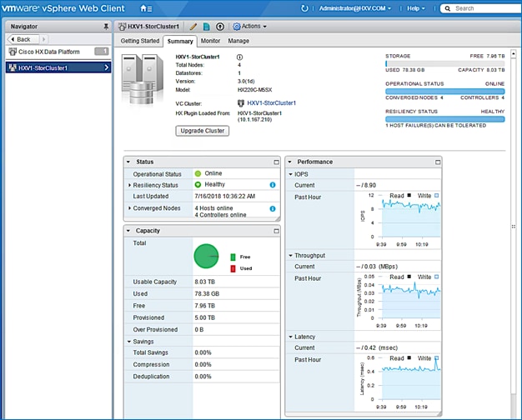Collapse the Savings section
This screenshot has width=522, height=420.
(x=129, y=342)
